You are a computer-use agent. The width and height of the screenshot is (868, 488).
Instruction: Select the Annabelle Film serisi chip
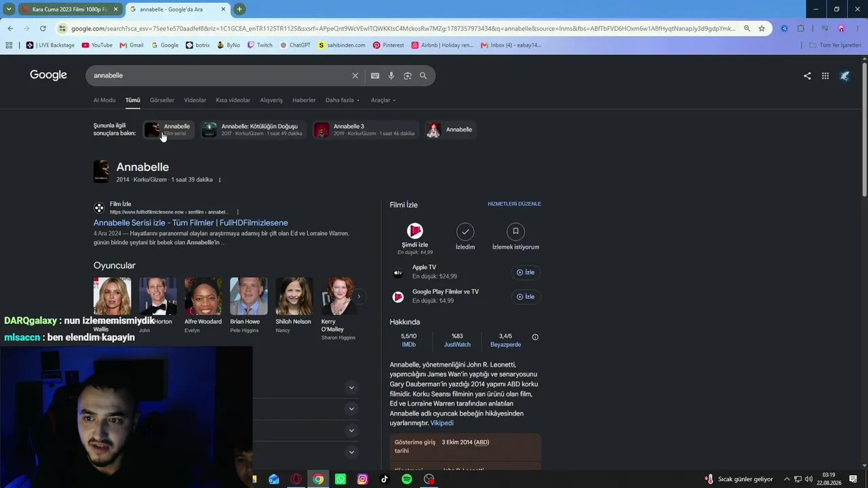tap(169, 129)
